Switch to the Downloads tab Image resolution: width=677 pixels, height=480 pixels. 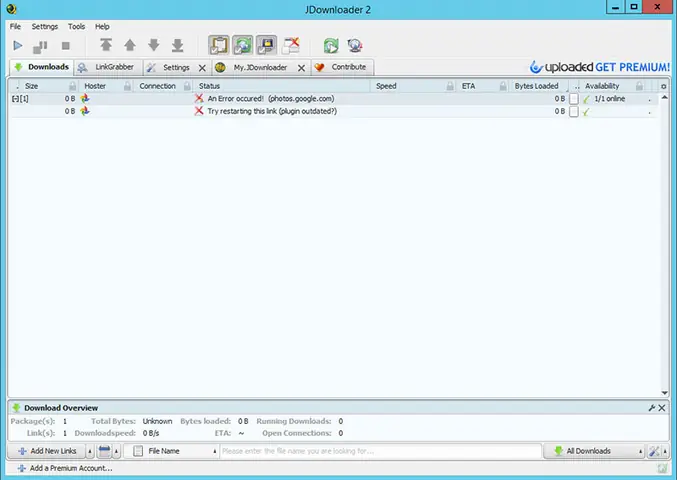click(x=41, y=67)
